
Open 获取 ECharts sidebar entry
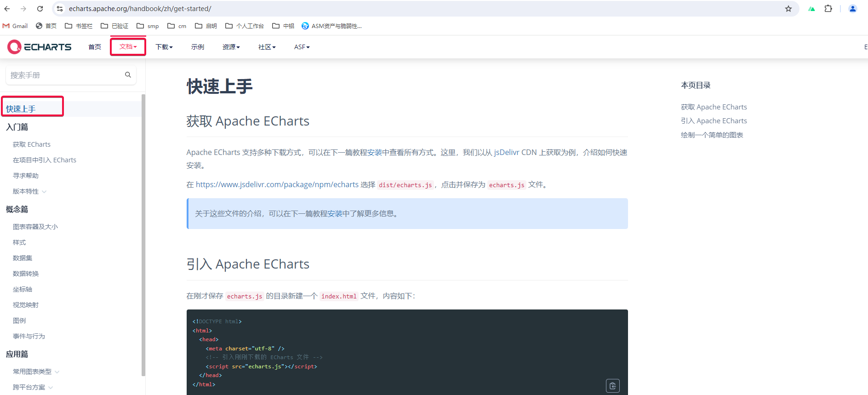tap(32, 144)
